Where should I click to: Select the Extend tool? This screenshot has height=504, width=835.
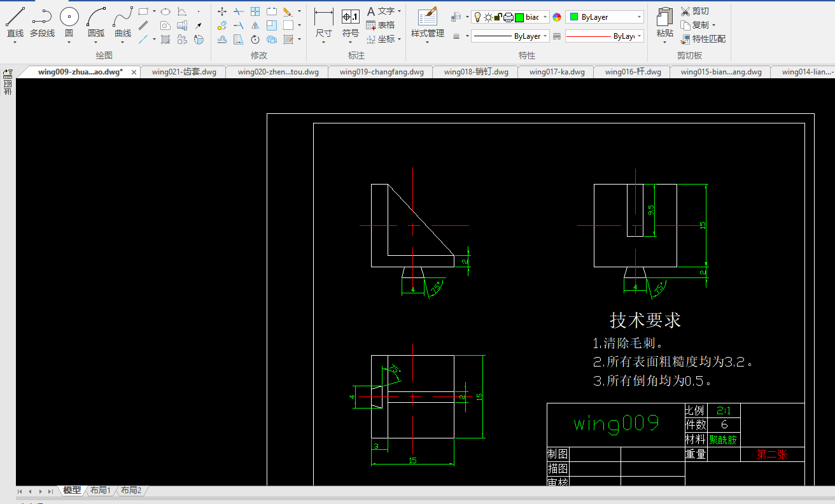coord(239,25)
